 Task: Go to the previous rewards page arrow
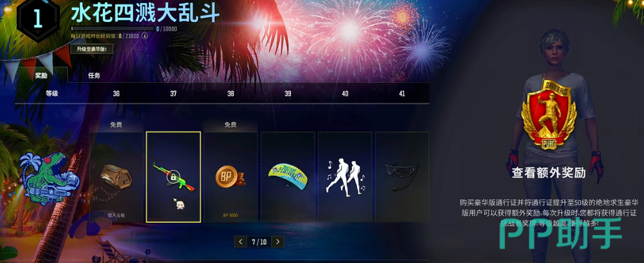(240, 242)
